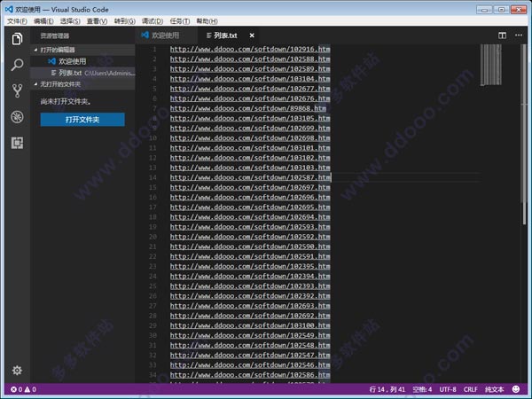
Task: Click the link ending in 102549.htm
Action: point(250,335)
